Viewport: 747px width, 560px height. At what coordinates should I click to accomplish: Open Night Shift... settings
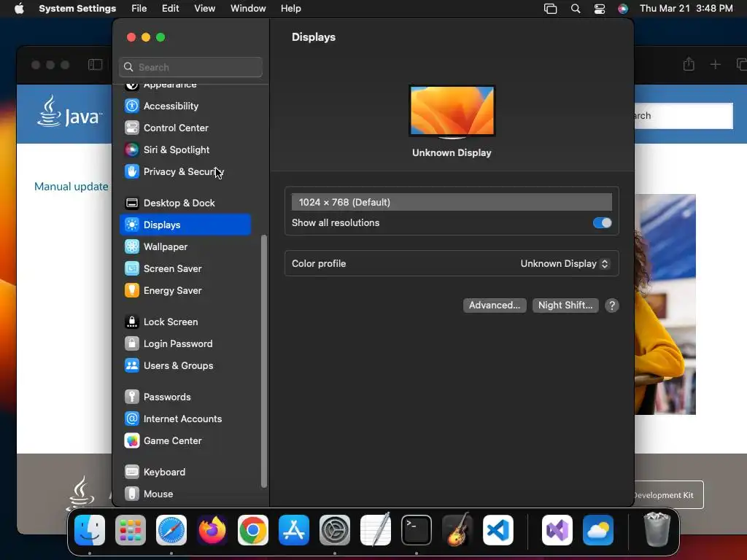point(565,306)
